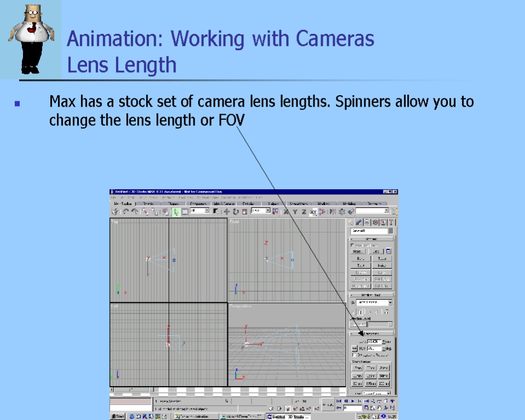Switch to the Shapes toolbar tab
The image size is (525, 420).
[x=172, y=203]
